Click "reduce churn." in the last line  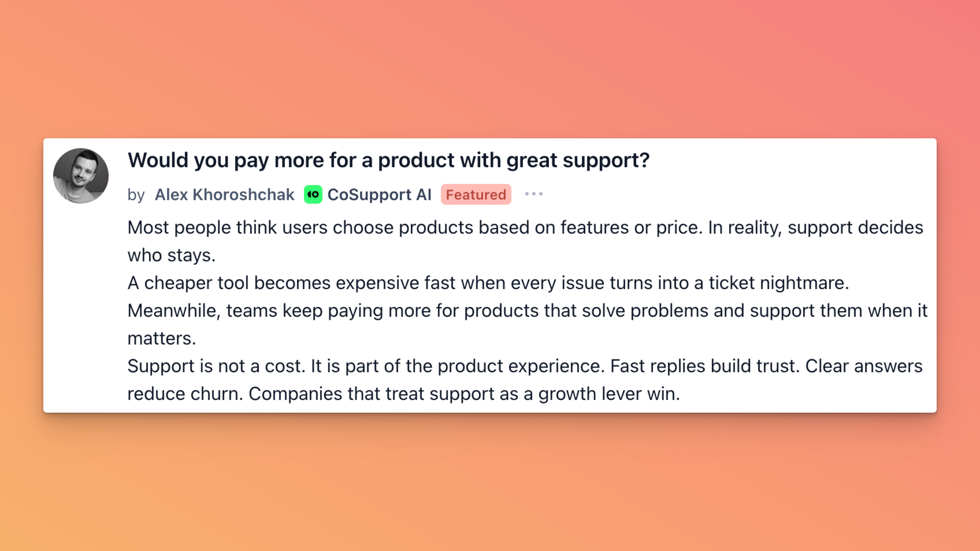[185, 394]
